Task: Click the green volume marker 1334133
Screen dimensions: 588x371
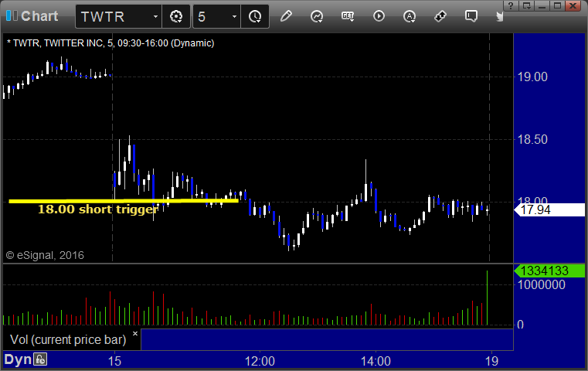Action: coord(549,271)
